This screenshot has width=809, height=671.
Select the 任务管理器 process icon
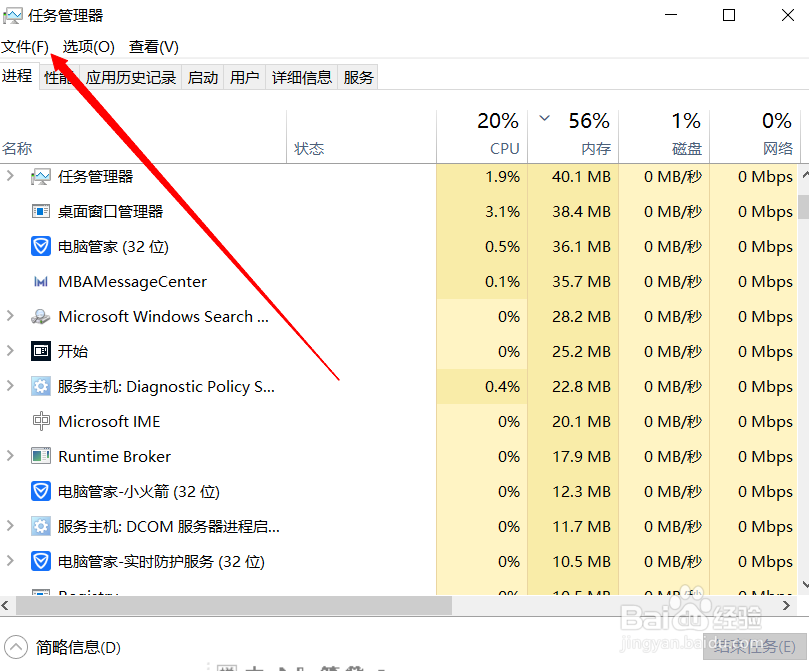coord(41,177)
